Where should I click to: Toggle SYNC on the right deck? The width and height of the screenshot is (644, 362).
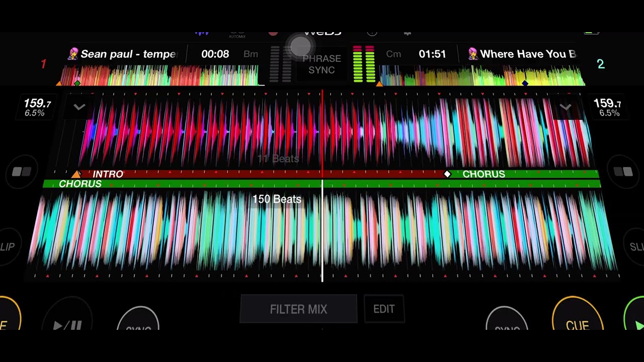tap(507, 319)
